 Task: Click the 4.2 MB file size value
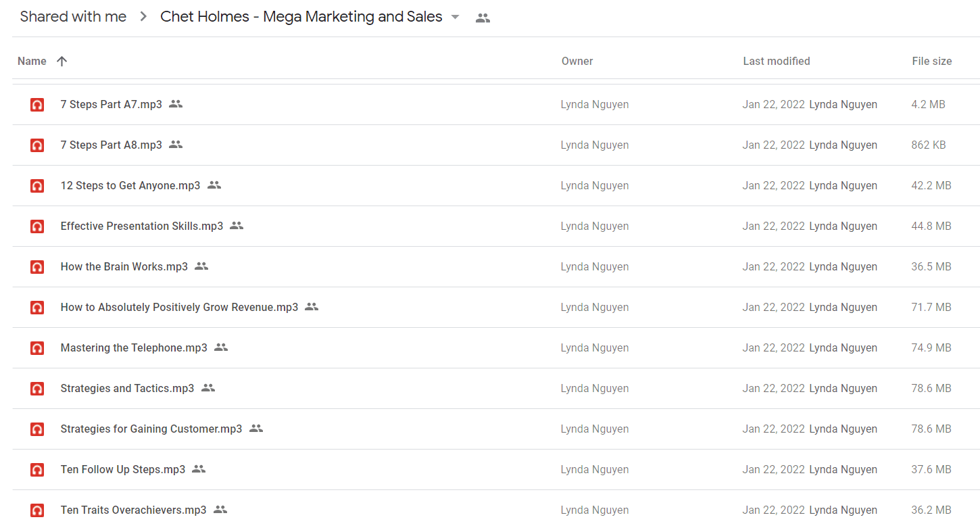pos(928,105)
